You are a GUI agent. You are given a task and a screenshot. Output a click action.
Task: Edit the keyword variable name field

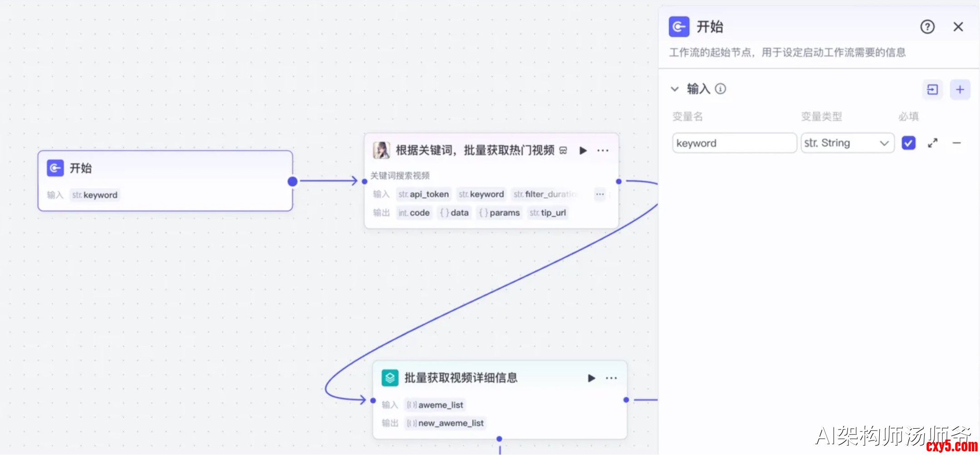tap(734, 143)
